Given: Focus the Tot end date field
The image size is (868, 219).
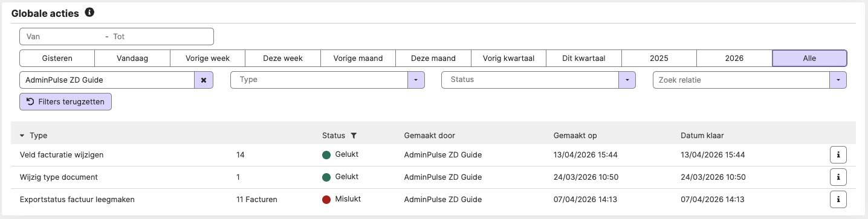Looking at the screenshot, I should pos(160,36).
